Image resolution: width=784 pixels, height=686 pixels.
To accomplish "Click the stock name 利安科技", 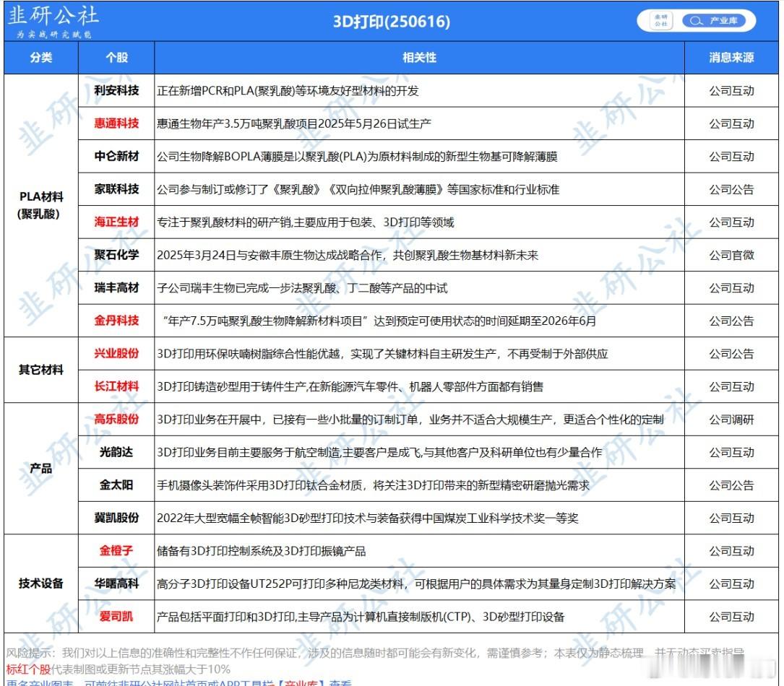I will pos(116,90).
